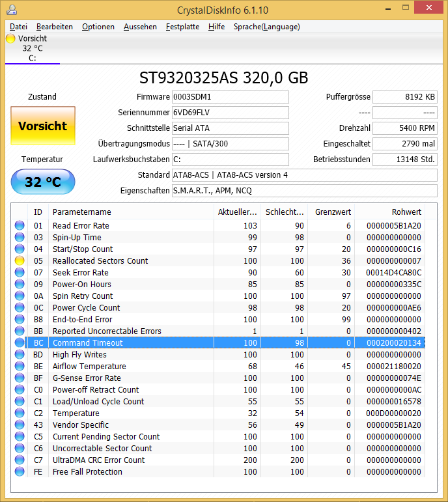Open the Hilfe menu

pyautogui.click(x=216, y=27)
